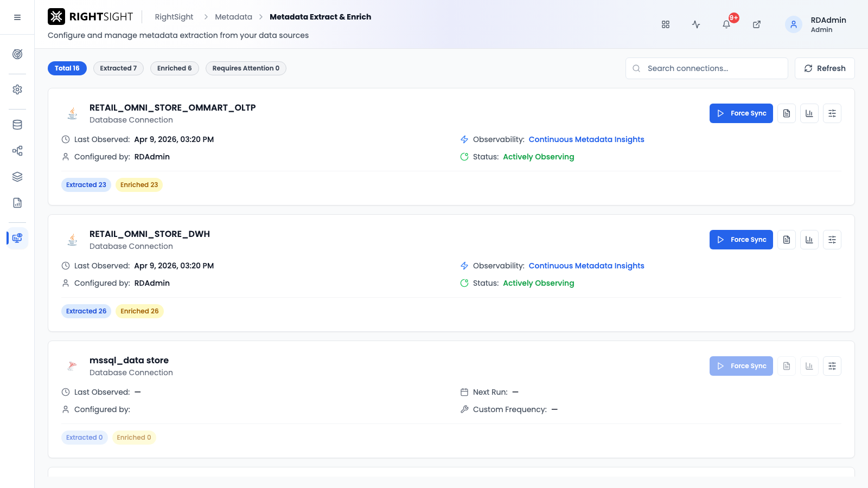Click RETAIL_OMNI_STORE_OMMART_OLTP title
The image size is (868, 488).
pos(173,107)
